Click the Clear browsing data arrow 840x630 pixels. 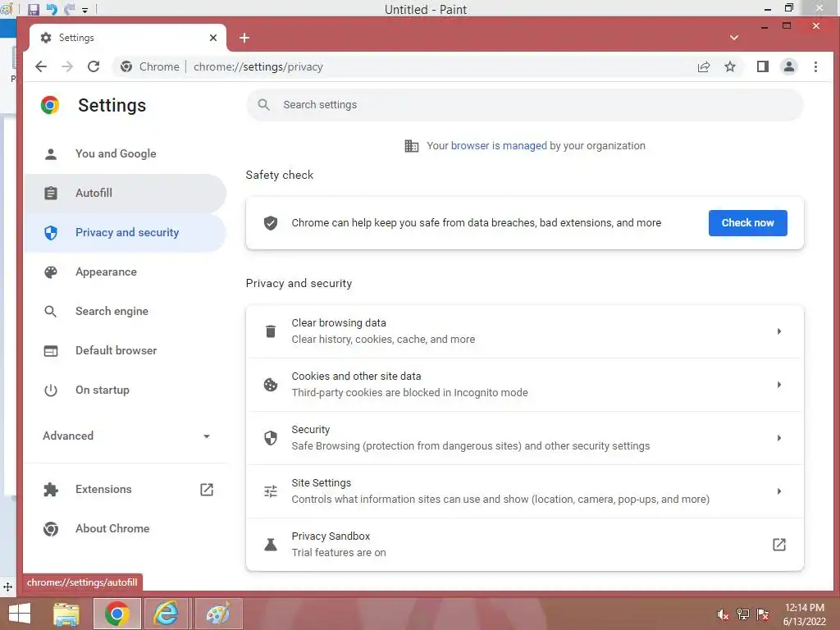779,331
